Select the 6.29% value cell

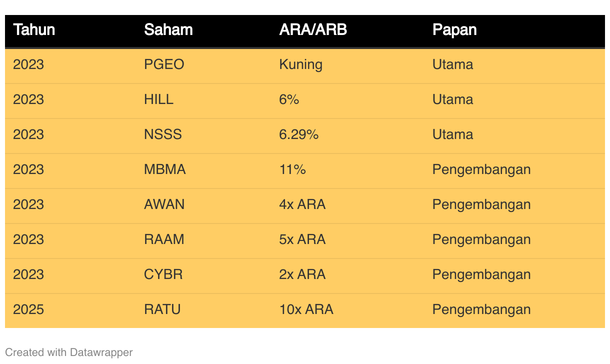(x=298, y=134)
